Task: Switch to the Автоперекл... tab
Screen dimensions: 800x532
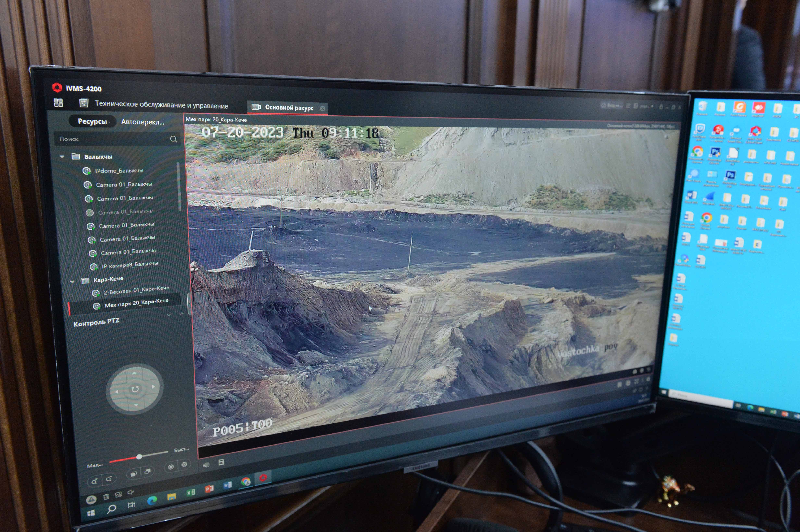Action: coord(143,122)
